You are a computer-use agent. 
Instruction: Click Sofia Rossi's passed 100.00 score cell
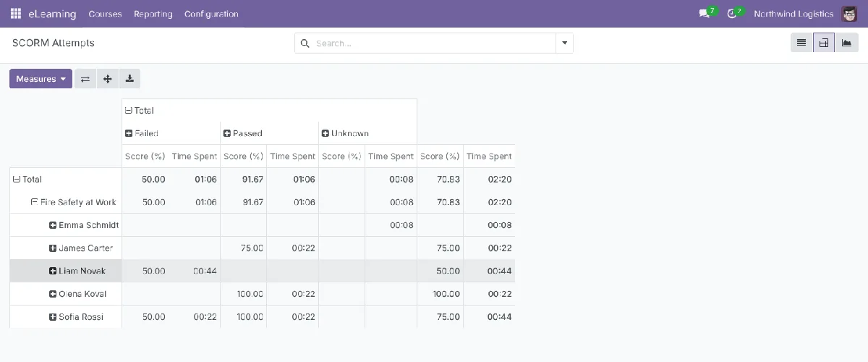tap(244, 317)
